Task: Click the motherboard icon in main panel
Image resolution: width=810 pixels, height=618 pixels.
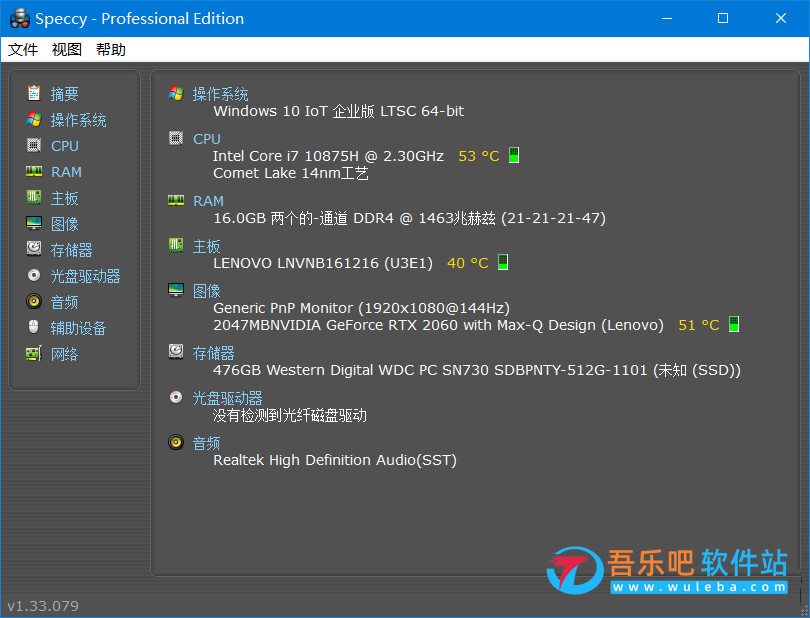Action: click(176, 245)
